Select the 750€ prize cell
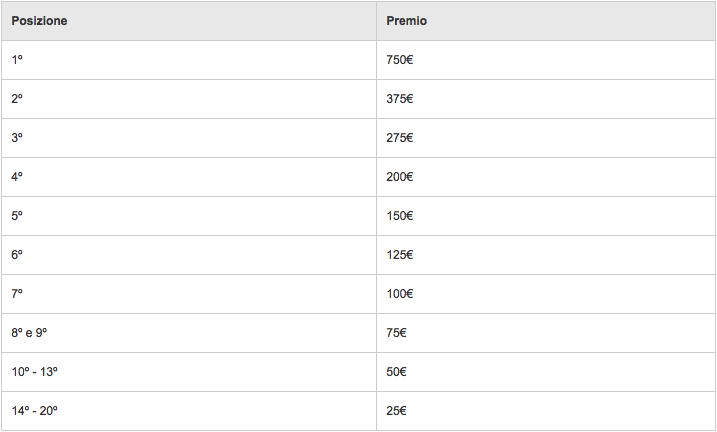Viewport: 717px width, 432px height. coord(546,60)
